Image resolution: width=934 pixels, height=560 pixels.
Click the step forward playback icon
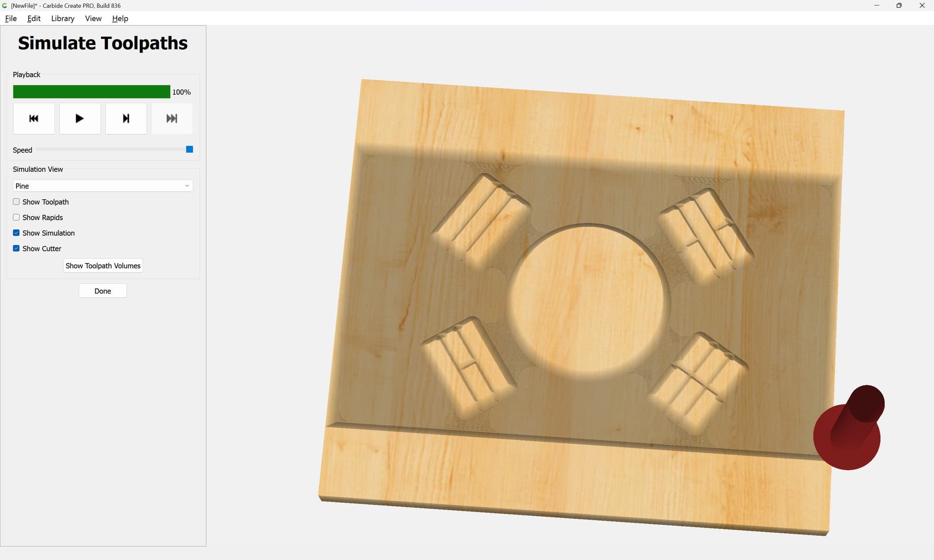[126, 119]
